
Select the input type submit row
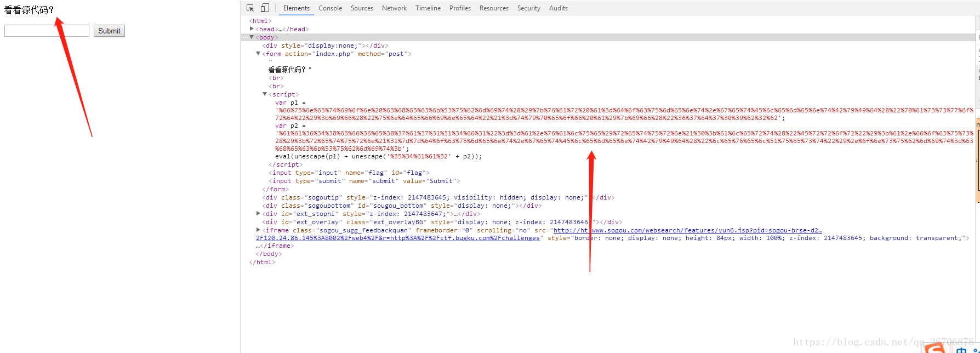tap(364, 181)
